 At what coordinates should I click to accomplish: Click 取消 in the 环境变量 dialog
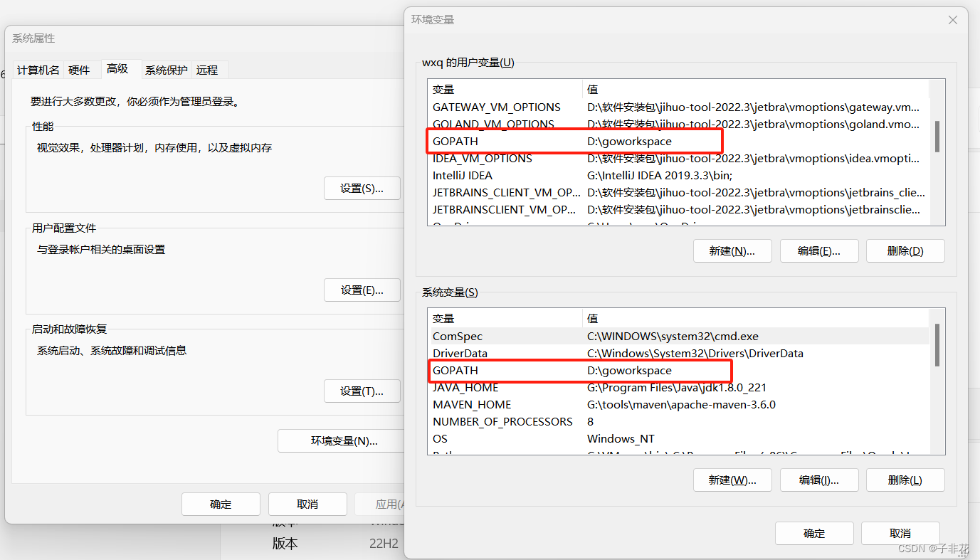coord(900,533)
